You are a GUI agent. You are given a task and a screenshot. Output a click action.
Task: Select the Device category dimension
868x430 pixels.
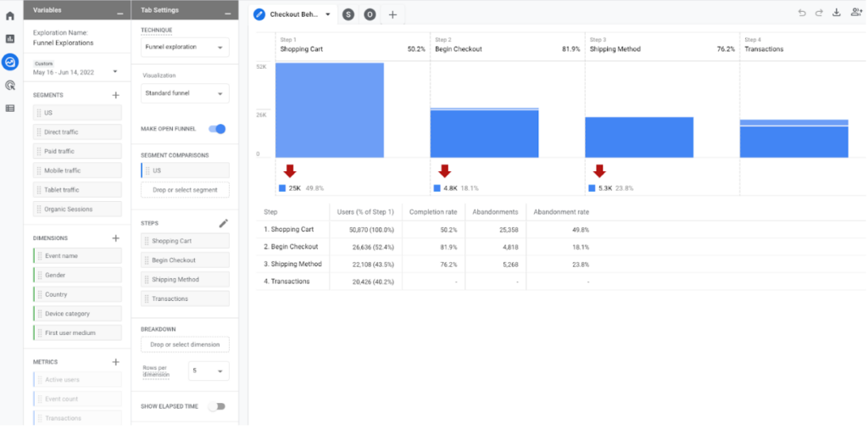click(x=77, y=314)
